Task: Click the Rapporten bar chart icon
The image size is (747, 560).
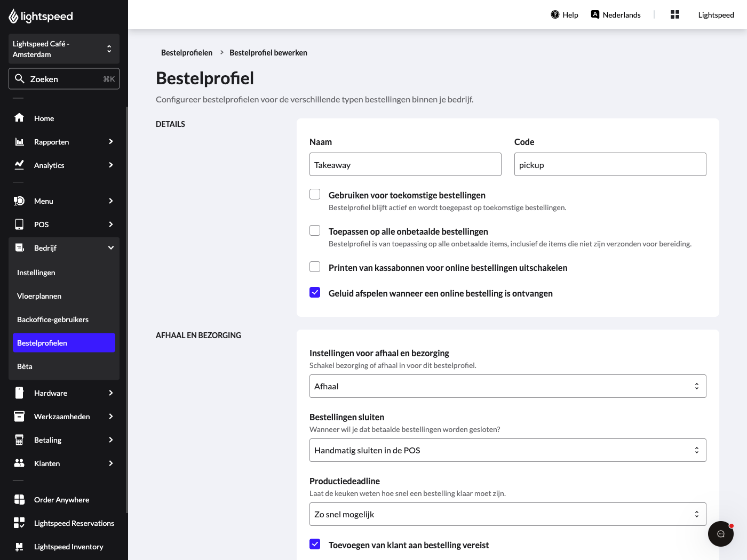Action: coord(19,141)
